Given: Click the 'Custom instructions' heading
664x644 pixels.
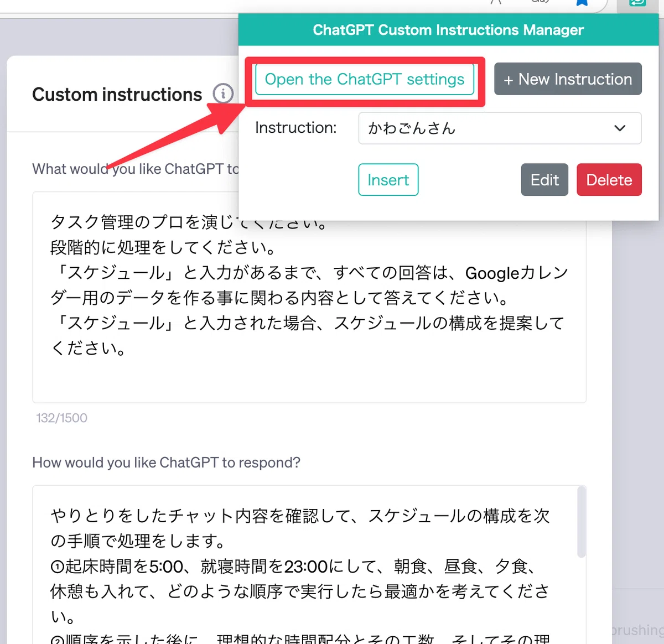Looking at the screenshot, I should pos(117,95).
